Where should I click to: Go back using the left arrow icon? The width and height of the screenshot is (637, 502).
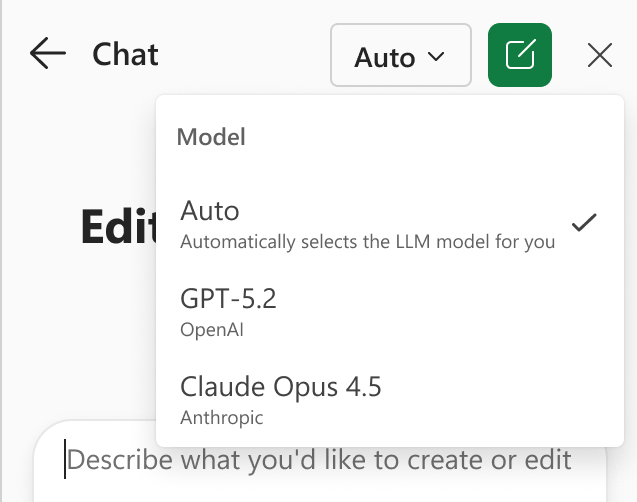[48, 53]
